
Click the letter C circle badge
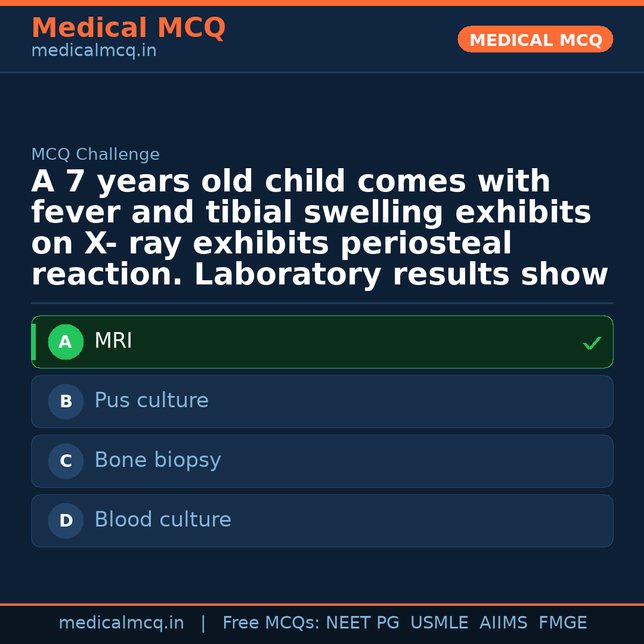tap(66, 462)
